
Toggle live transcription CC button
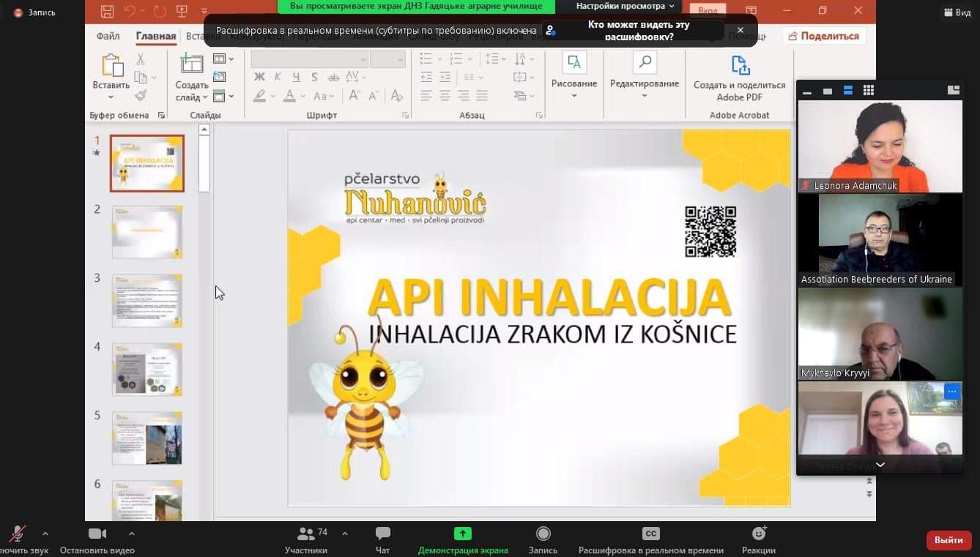click(x=650, y=539)
